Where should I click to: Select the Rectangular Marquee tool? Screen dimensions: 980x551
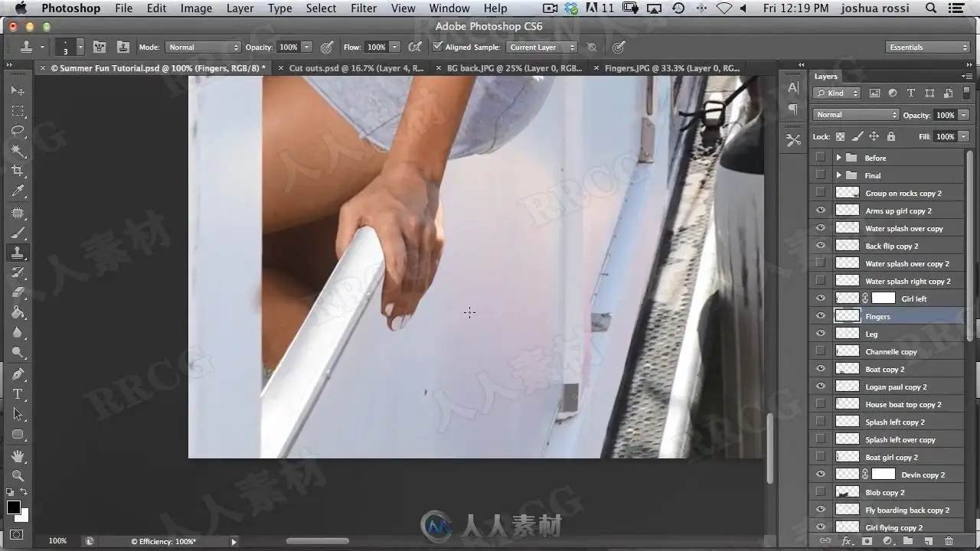(18, 111)
